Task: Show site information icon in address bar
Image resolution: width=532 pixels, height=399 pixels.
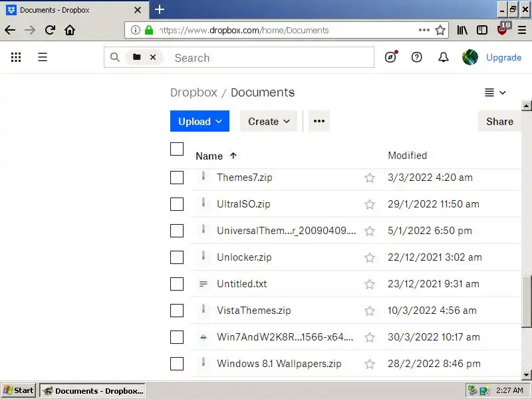Action: coord(136,30)
